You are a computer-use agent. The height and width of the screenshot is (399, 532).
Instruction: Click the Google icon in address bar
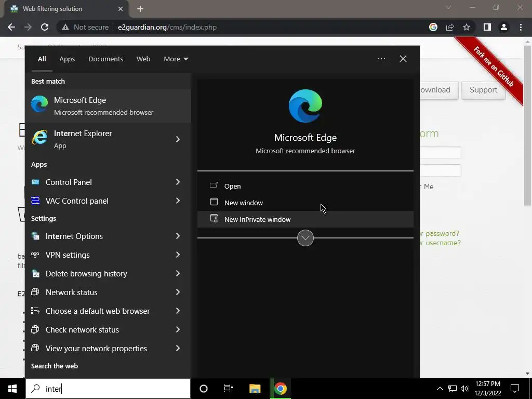(x=433, y=27)
